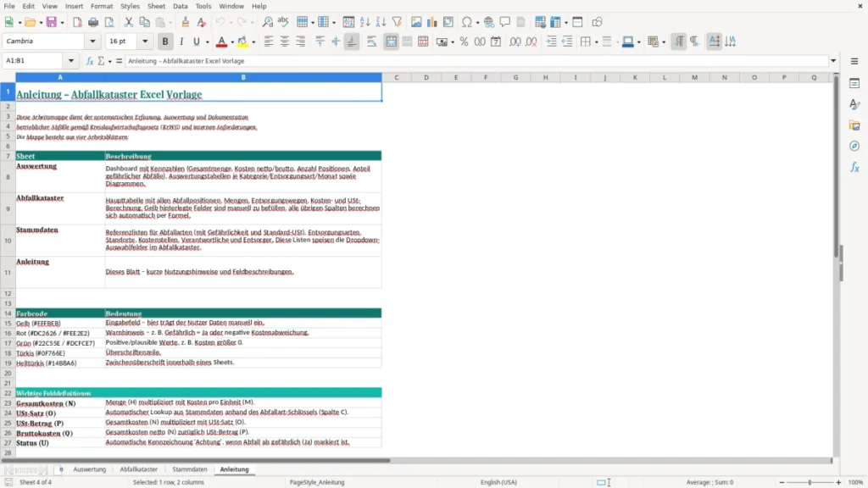Open font color dropdown arrow

(x=232, y=42)
